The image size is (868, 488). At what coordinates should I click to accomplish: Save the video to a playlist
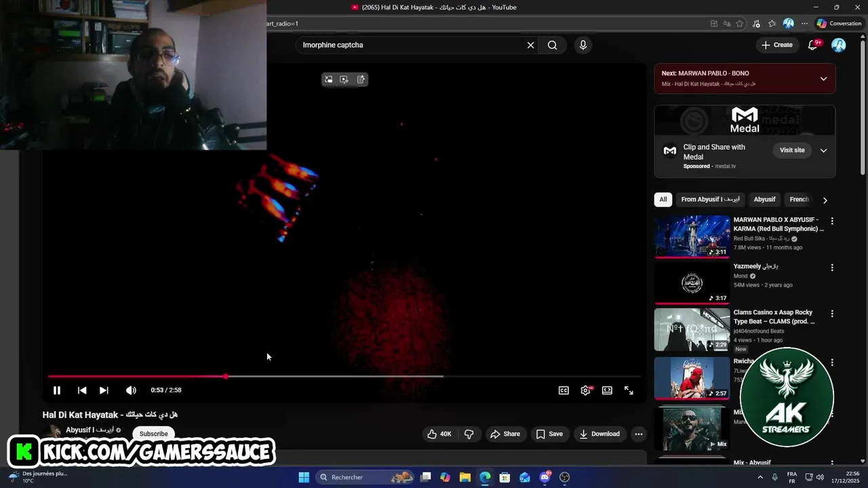pos(549,434)
